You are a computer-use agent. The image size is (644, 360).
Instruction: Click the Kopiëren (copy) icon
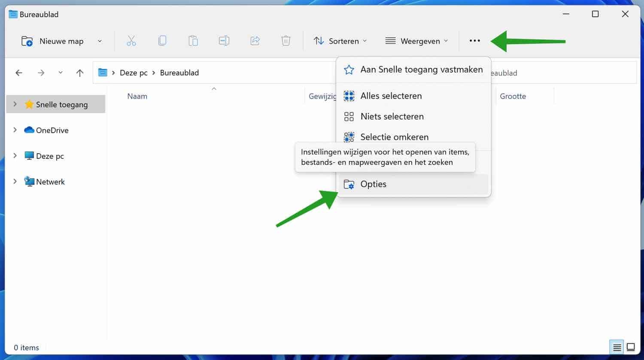tap(162, 41)
